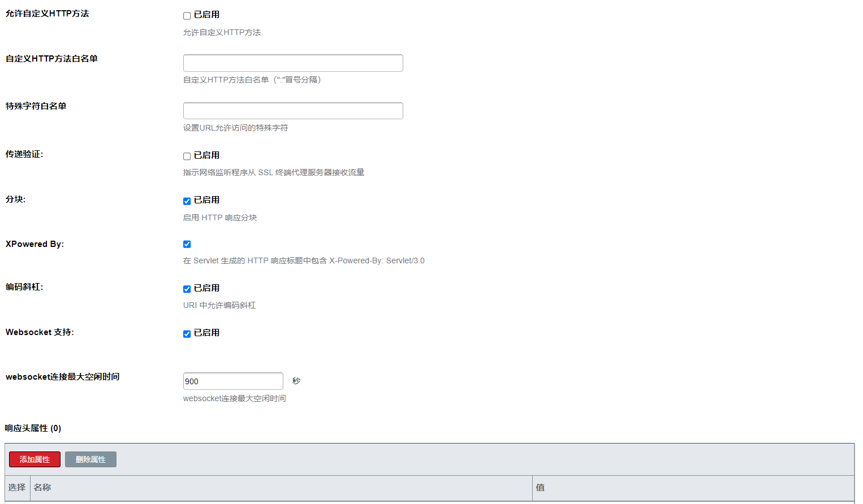Tick the 传递验证 enabled checkbox
Viewport: 863px width, 504px height.
[x=187, y=157]
